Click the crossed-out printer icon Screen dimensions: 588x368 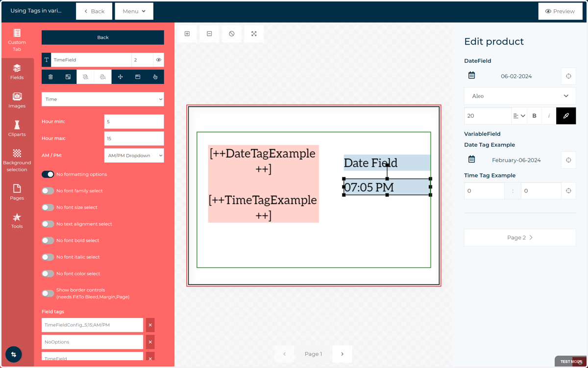85,77
